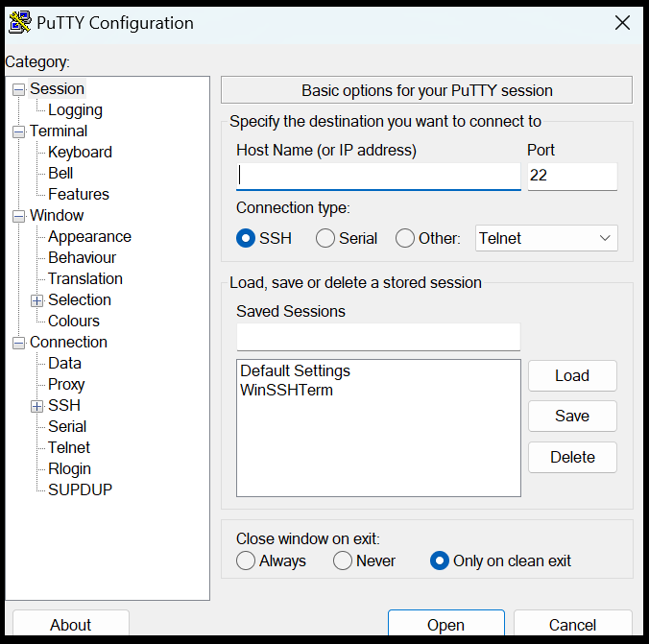The image size is (649, 644).
Task: Open the Telnet connection type dropdown
Action: [546, 238]
